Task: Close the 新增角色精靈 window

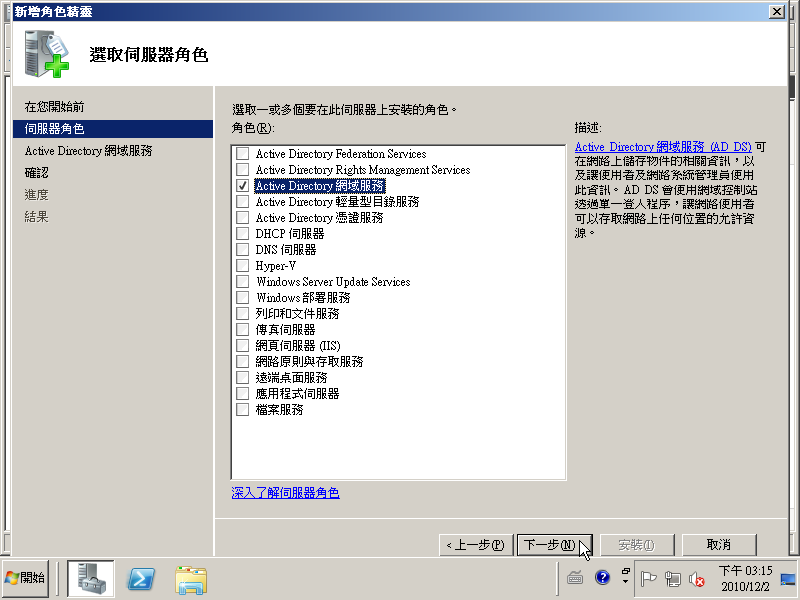Action: click(777, 12)
